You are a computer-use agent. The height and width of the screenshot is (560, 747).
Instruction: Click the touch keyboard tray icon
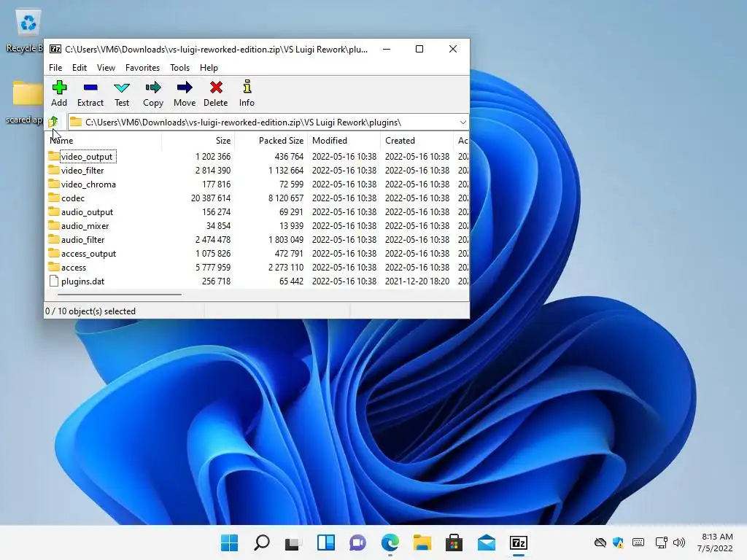(638, 542)
